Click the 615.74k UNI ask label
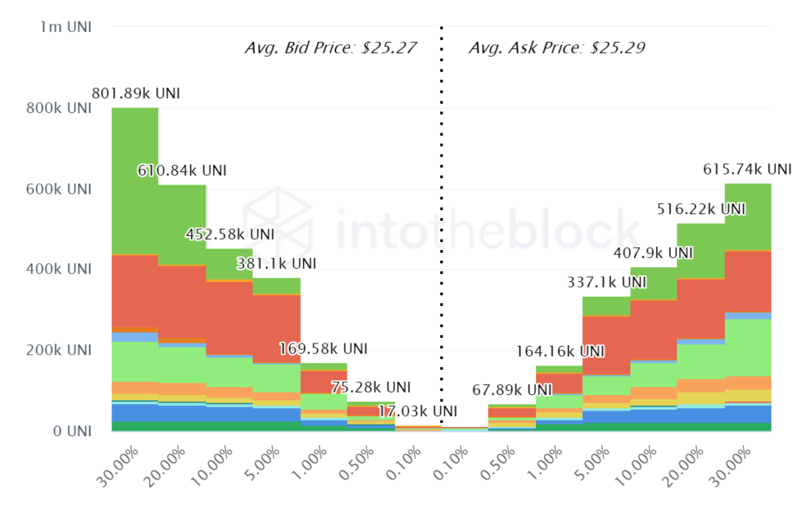The width and height of the screenshot is (798, 532). click(747, 169)
